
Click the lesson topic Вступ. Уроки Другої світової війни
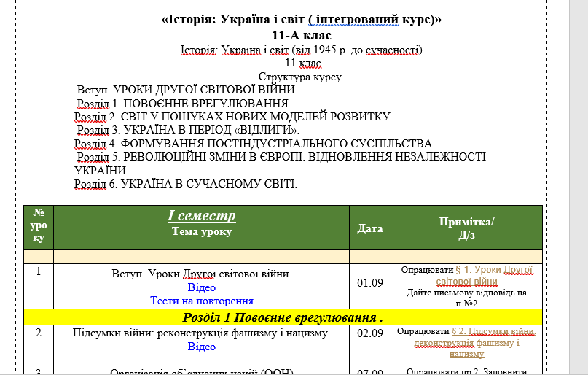click(201, 274)
